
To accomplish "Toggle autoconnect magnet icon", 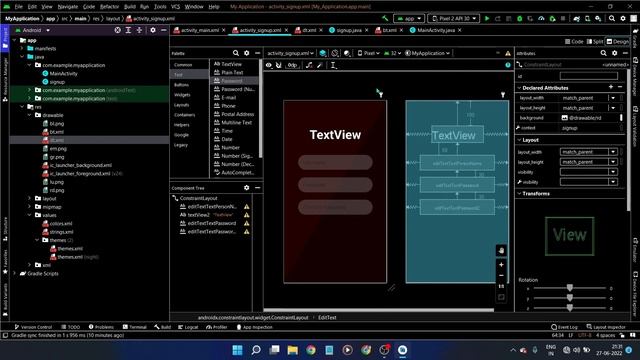I will coord(279,65).
